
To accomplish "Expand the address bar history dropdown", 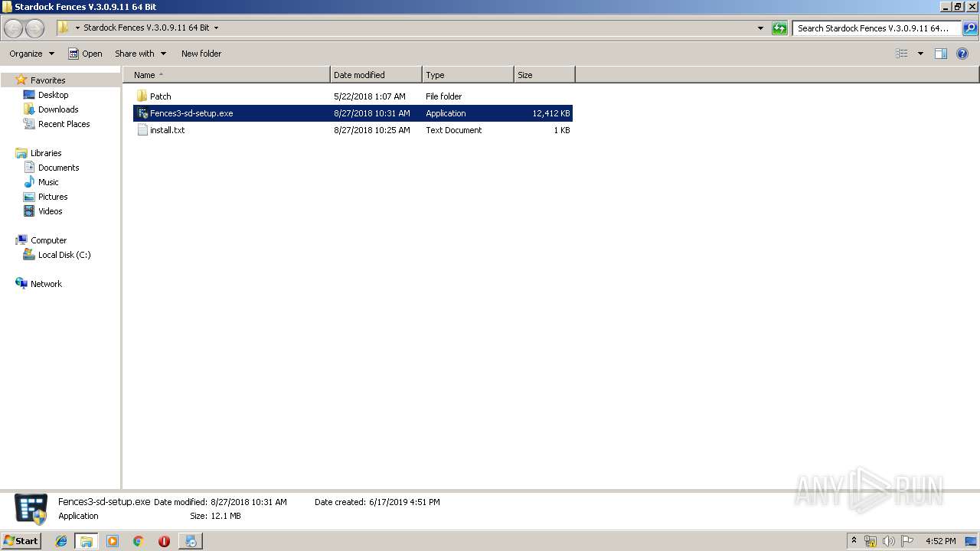I will click(760, 28).
